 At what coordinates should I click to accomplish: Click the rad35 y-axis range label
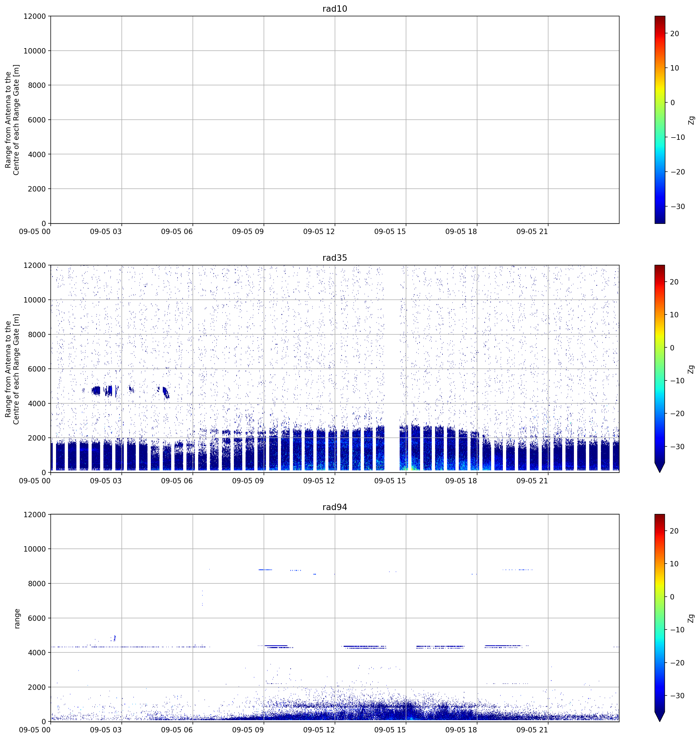[12, 369]
